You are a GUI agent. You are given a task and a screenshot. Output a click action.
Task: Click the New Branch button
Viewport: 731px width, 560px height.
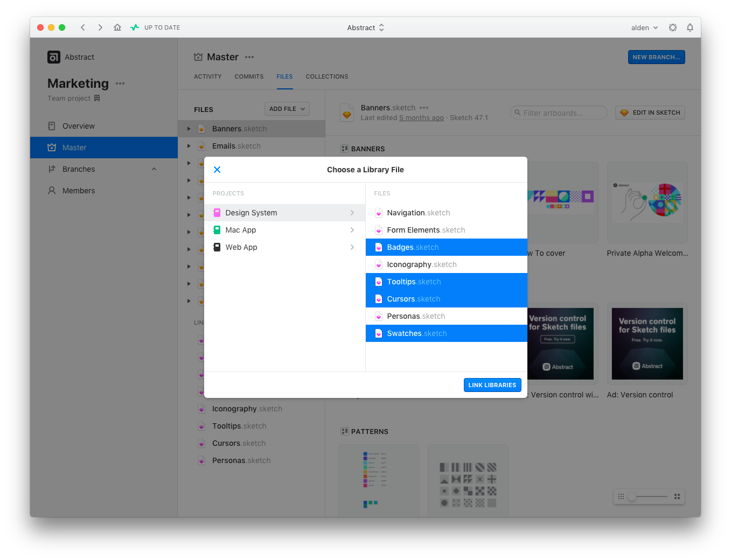click(x=656, y=57)
